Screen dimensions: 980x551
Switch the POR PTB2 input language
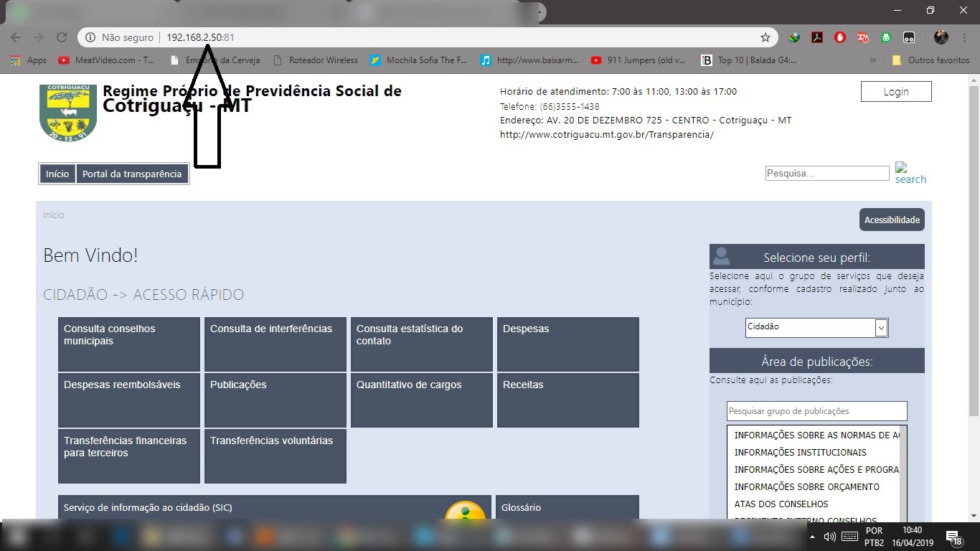[874, 537]
